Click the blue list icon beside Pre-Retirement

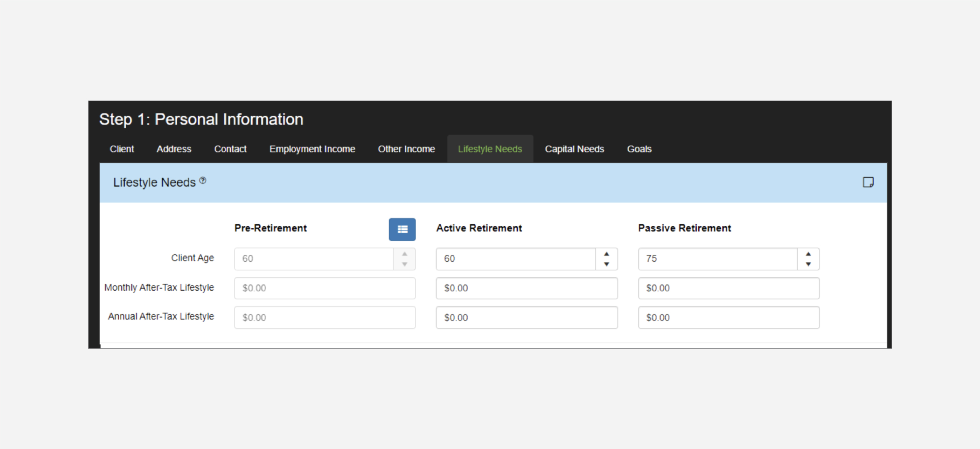point(402,229)
